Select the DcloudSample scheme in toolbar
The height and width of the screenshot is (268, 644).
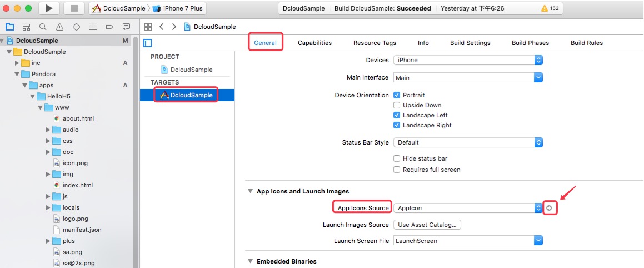click(119, 8)
